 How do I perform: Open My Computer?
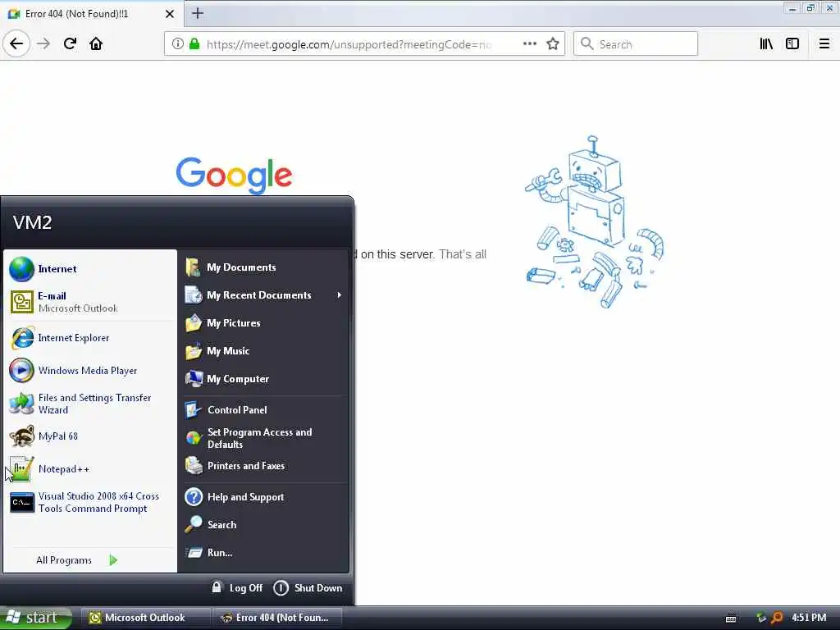(x=265, y=379)
